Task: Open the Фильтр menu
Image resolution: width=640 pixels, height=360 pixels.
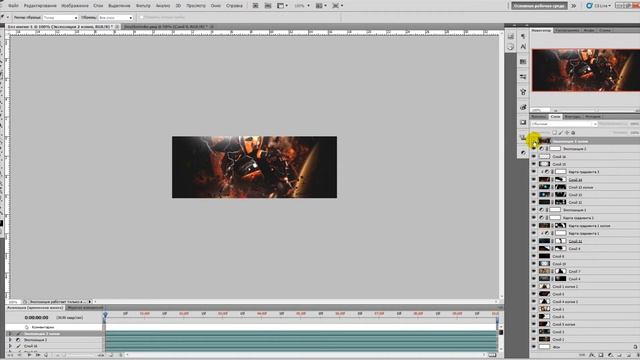Action: coord(143,6)
